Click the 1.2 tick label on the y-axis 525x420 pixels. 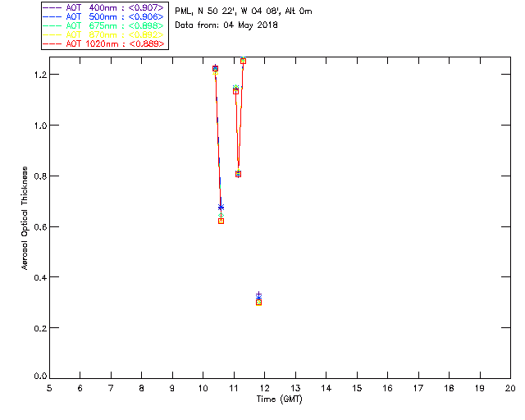[x=40, y=75]
